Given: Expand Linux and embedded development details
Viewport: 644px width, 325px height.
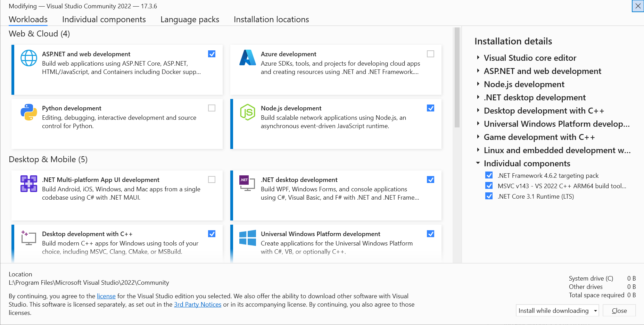Looking at the screenshot, I should pyautogui.click(x=478, y=150).
